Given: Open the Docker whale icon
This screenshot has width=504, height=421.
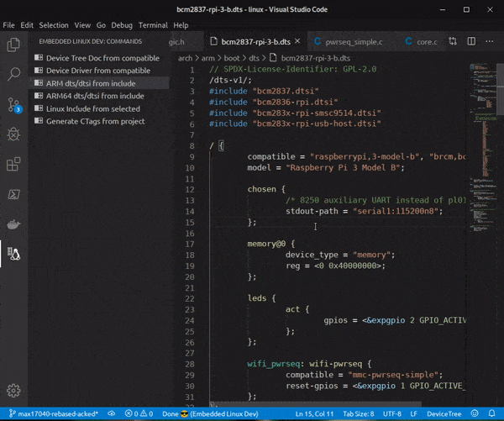Looking at the screenshot, I should point(13,224).
